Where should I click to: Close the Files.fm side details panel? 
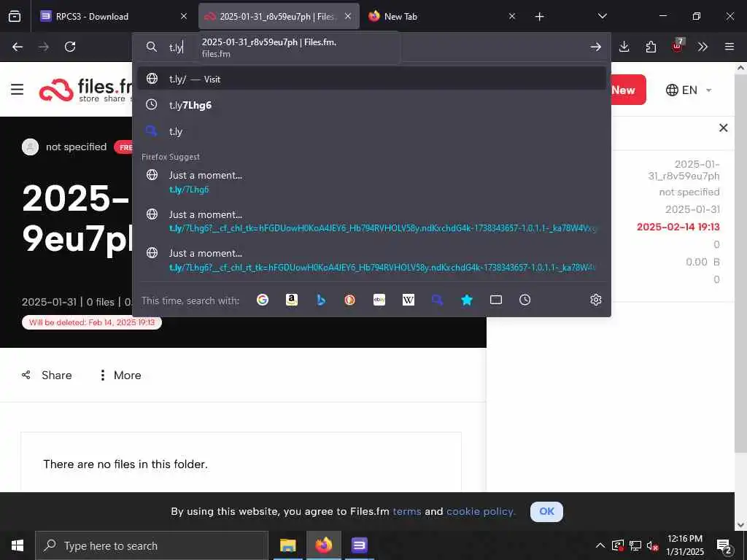723,128
